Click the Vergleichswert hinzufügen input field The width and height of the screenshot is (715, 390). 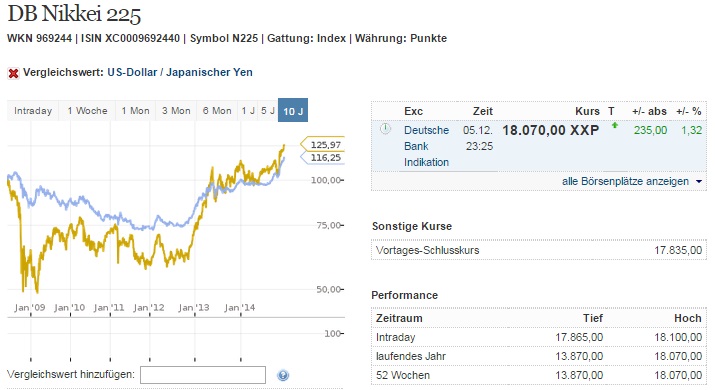(x=203, y=375)
